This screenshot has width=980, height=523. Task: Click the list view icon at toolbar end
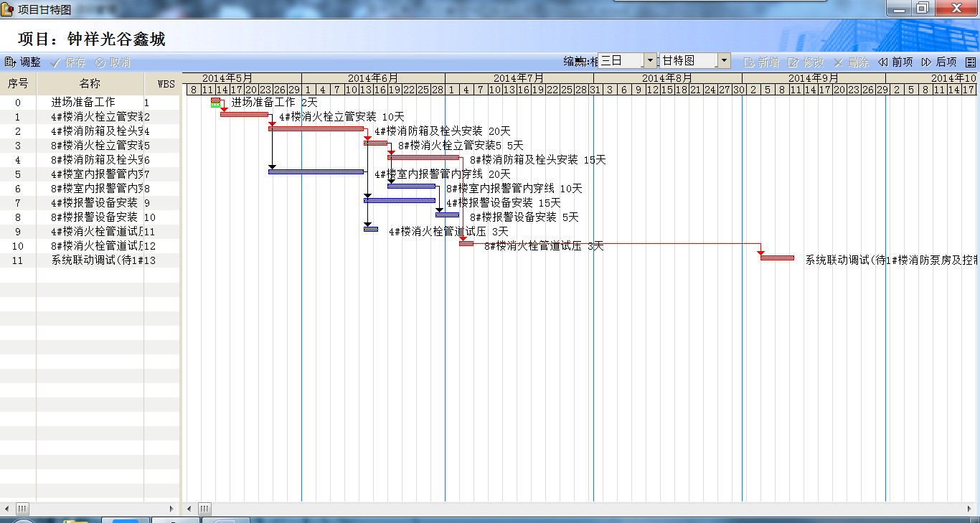tap(971, 62)
